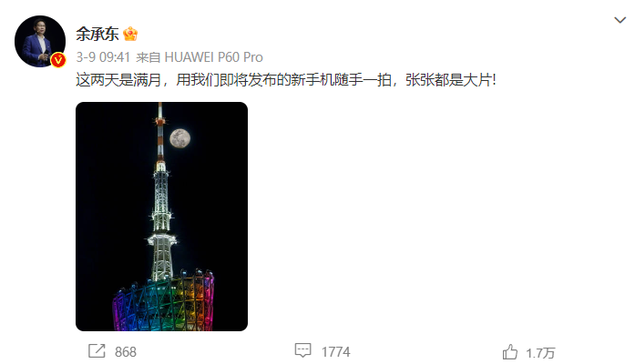Open the 3-9 09:41 timestamp link
Screen dimensions: 635x364
point(103,57)
